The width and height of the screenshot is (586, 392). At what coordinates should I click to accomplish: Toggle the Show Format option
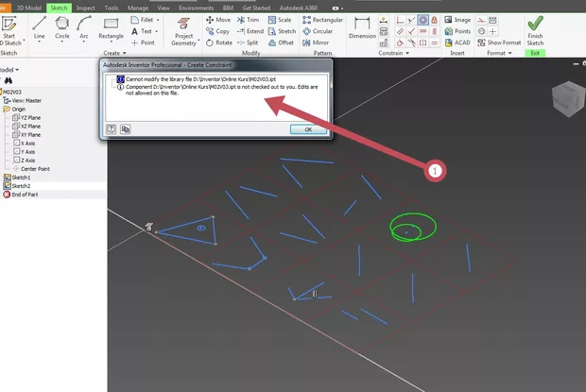[503, 43]
